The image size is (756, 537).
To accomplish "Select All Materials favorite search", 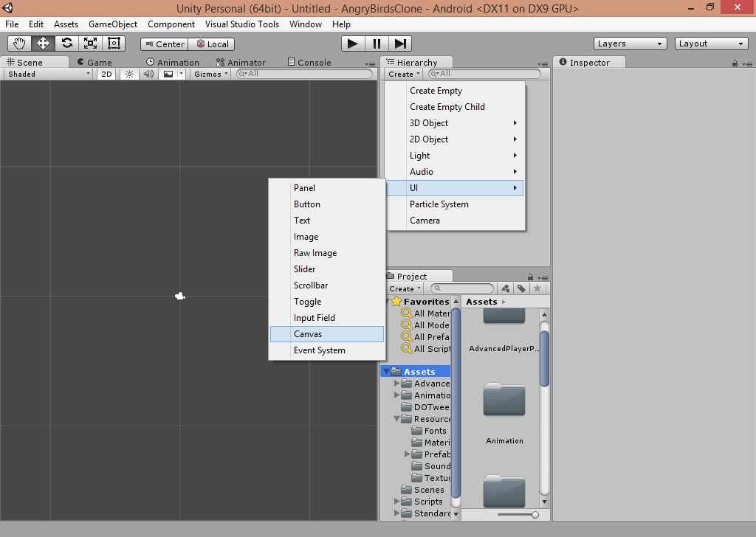I will coord(426,313).
